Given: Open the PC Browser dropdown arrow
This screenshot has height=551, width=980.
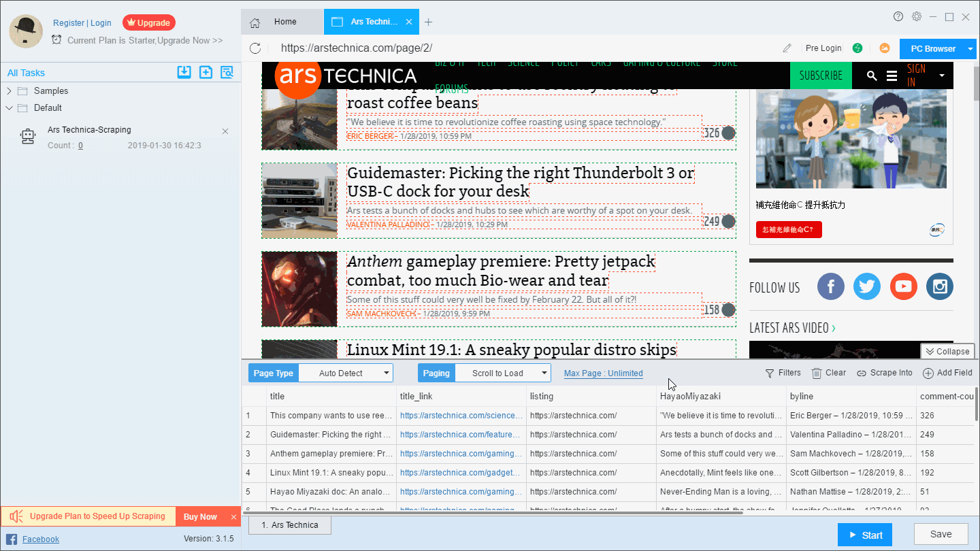Looking at the screenshot, I should [970, 49].
